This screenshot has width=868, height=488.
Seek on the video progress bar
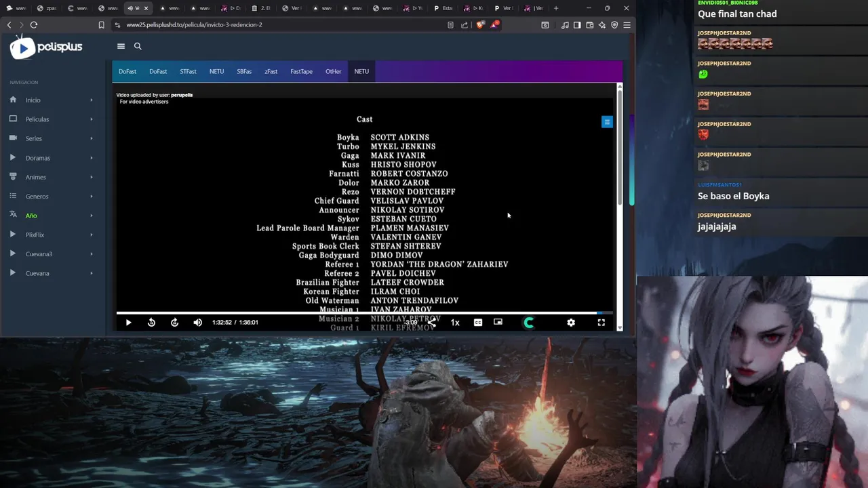point(364,313)
